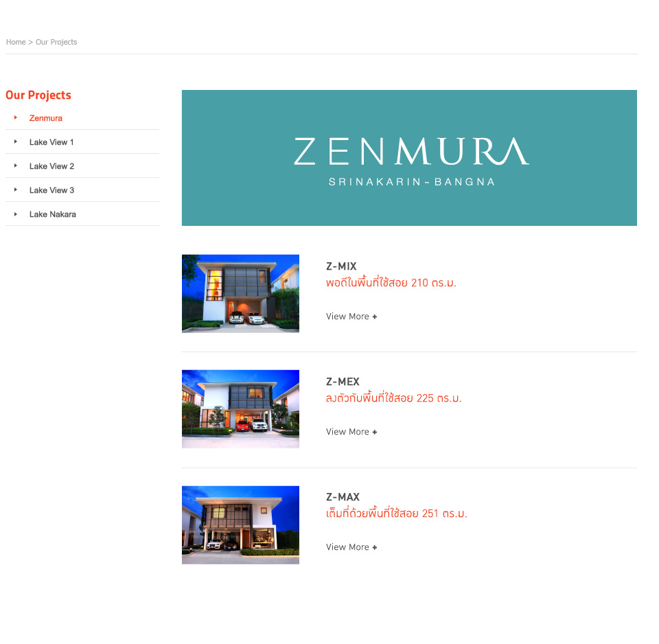The width and height of the screenshot is (659, 644).
Task: View More for Z-MAX
Action: [351, 547]
